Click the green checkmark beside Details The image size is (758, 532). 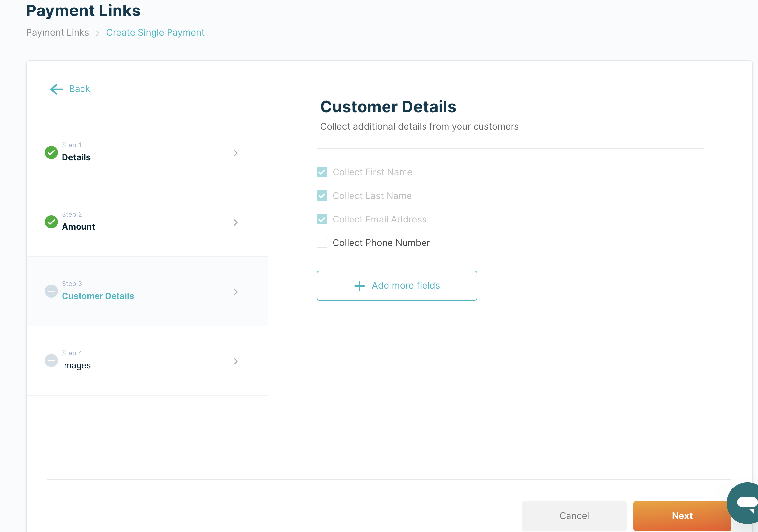pos(51,152)
